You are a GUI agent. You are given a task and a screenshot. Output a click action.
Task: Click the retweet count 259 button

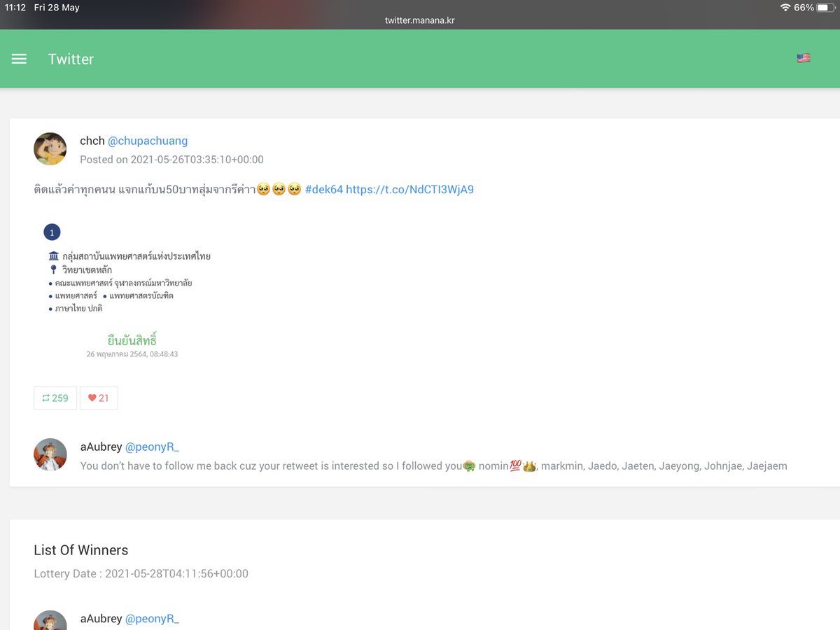pos(55,398)
